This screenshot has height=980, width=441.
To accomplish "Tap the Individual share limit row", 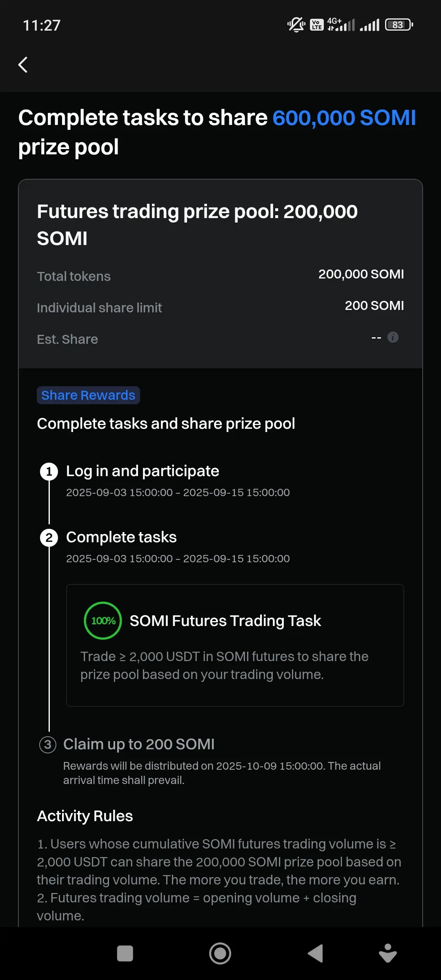I will (x=220, y=307).
